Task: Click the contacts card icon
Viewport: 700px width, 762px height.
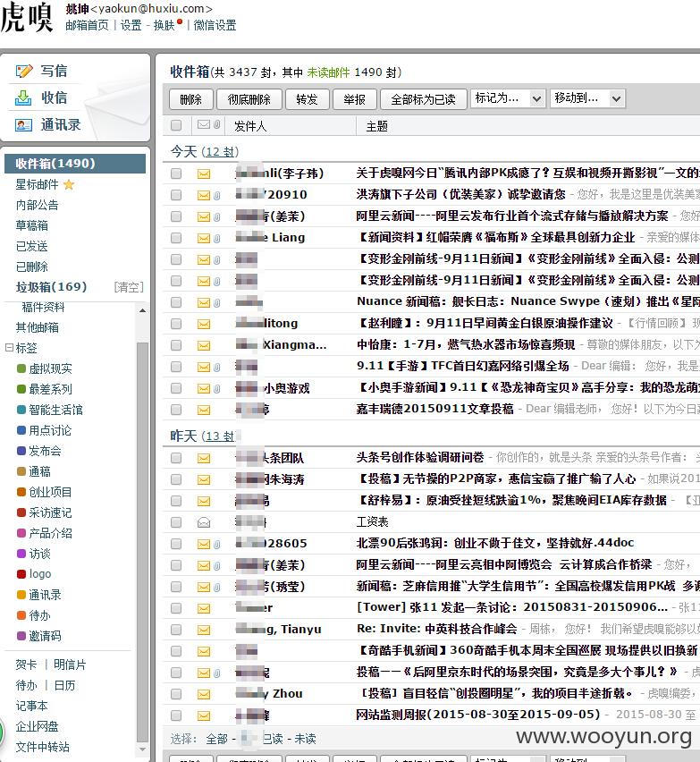Action: coord(23,125)
